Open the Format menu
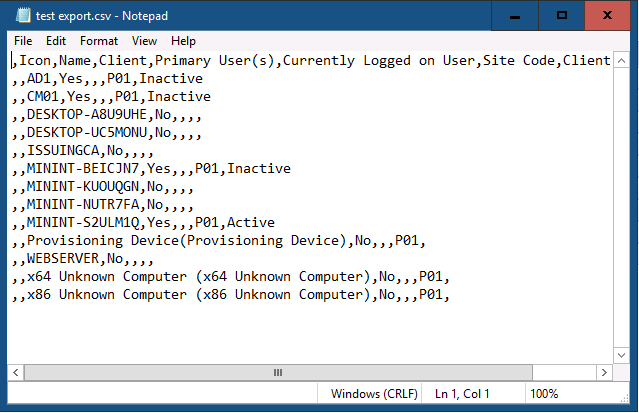 [x=99, y=41]
